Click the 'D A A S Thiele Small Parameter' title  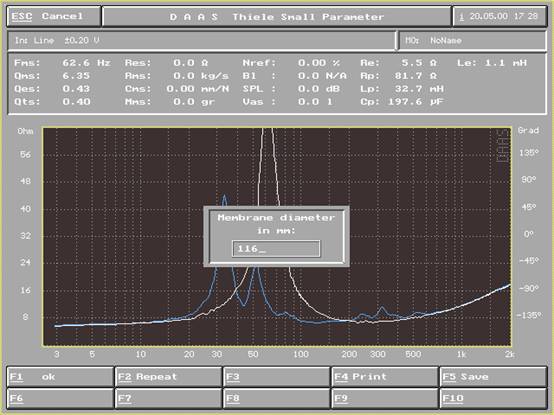click(x=277, y=17)
